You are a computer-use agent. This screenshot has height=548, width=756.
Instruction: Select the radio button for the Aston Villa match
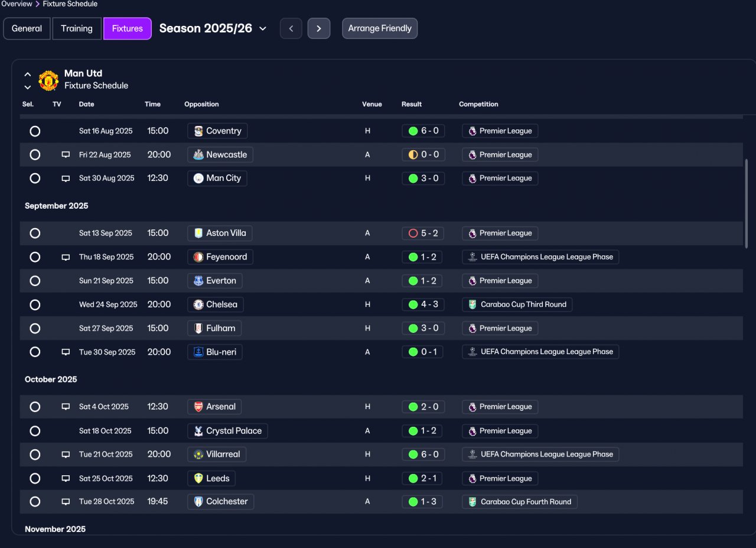click(x=35, y=234)
